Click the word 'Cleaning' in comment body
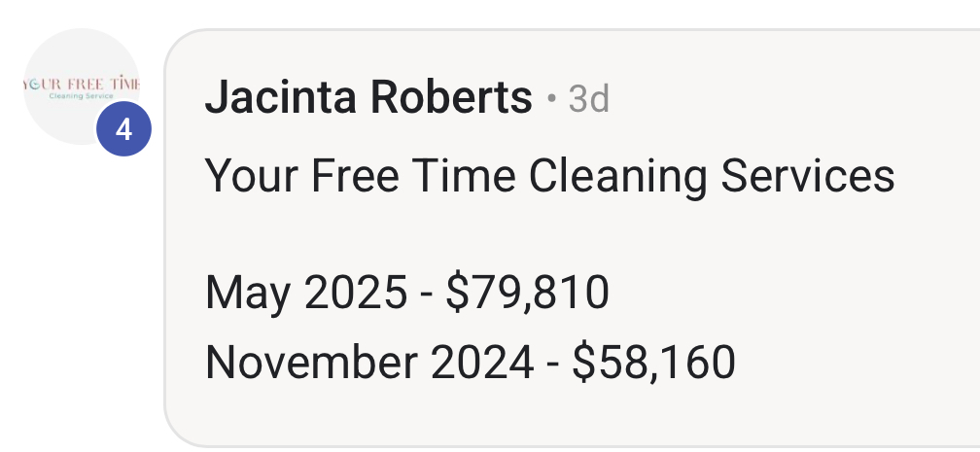The image size is (980, 452). click(617, 176)
